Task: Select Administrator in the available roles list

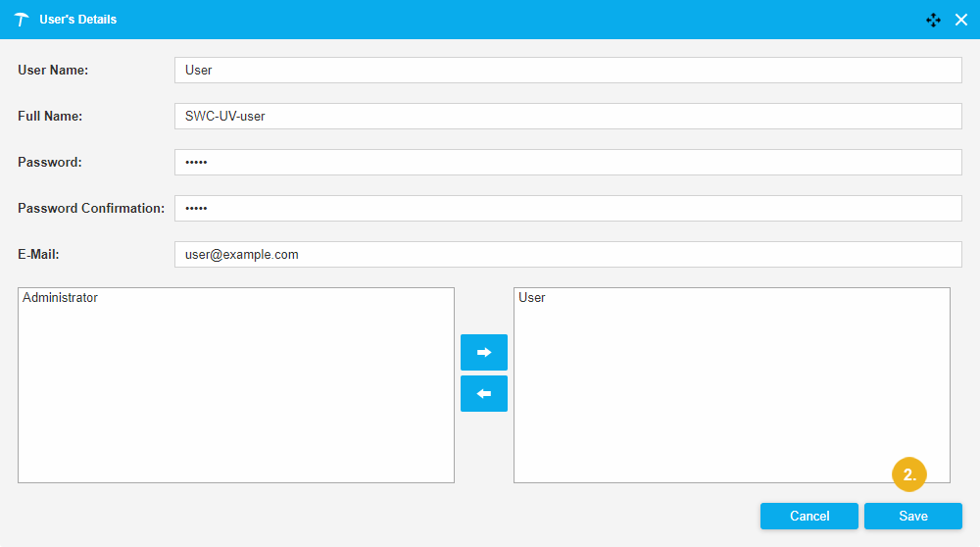Action: pos(60,298)
